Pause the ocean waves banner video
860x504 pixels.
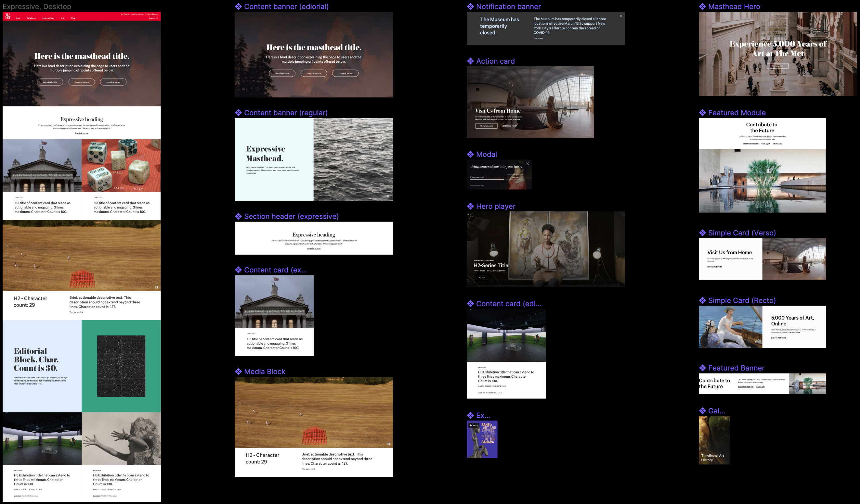(388, 196)
